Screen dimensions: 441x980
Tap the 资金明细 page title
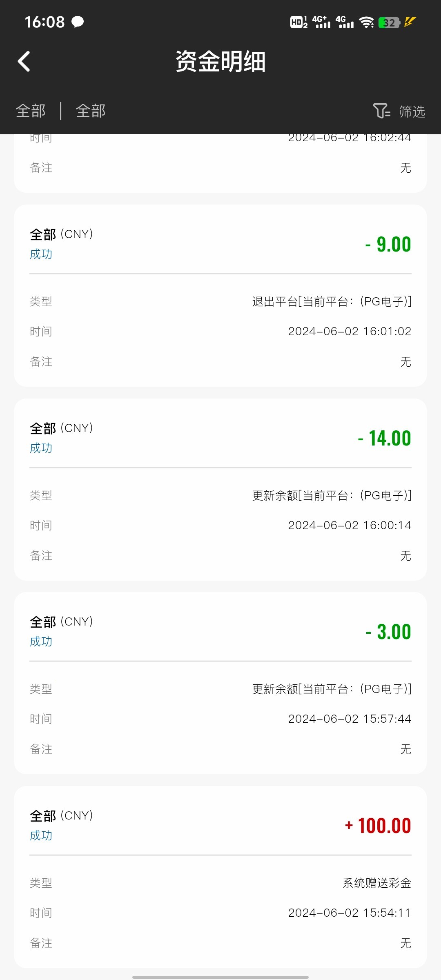pos(220,62)
